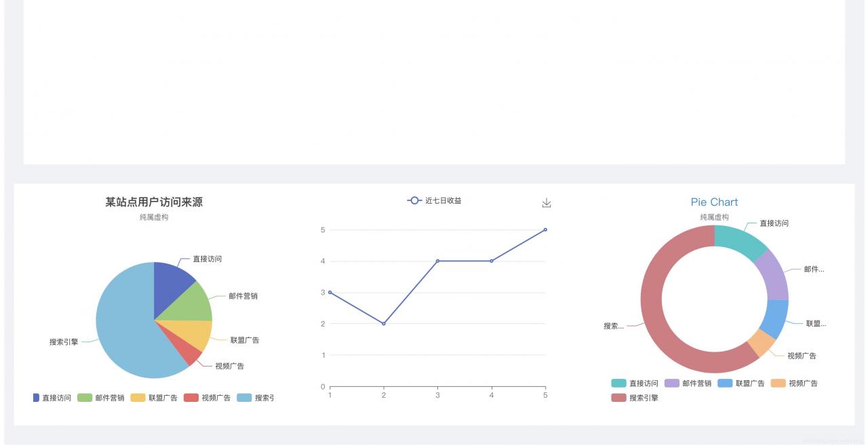Hide 联盟广告 series via donut chart legend

(x=741, y=384)
